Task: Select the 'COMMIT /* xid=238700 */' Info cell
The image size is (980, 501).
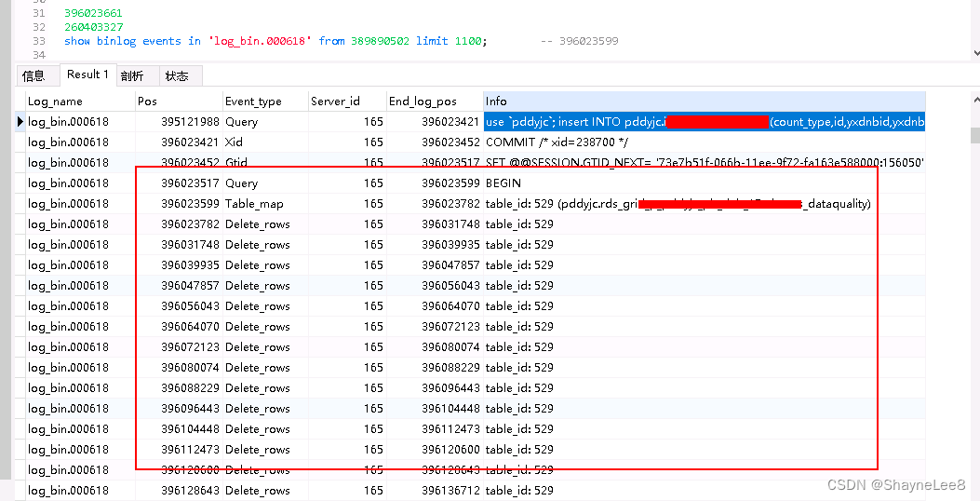Action: pyautogui.click(x=705, y=142)
